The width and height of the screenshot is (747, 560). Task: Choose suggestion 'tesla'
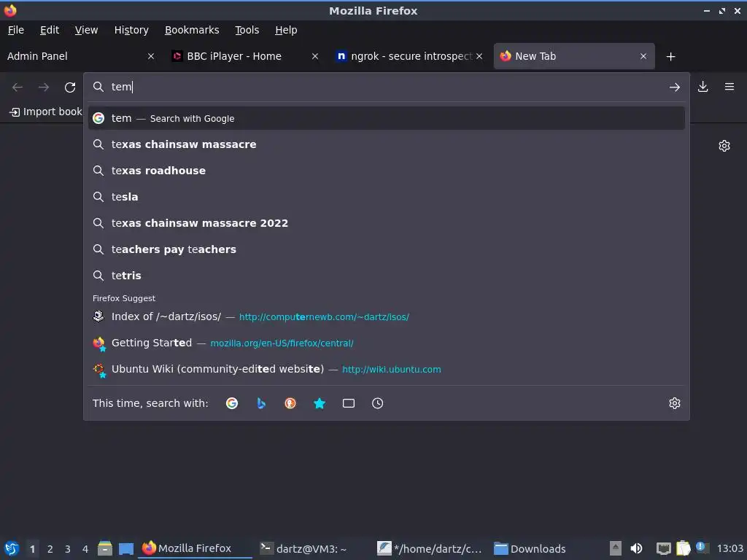(387, 197)
